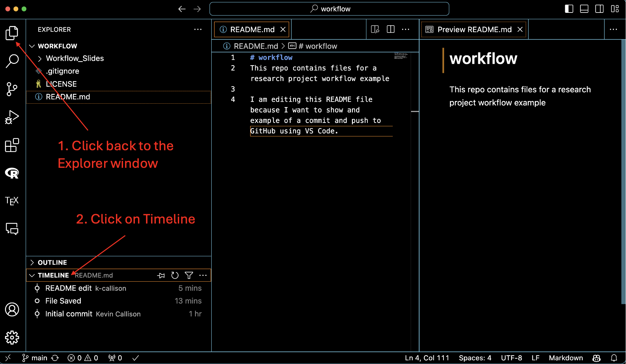Open the Search view icon

coord(12,61)
